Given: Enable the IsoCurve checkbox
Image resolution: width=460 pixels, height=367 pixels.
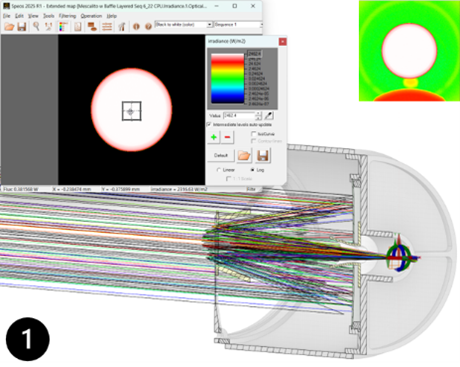Looking at the screenshot, I should pyautogui.click(x=253, y=134).
